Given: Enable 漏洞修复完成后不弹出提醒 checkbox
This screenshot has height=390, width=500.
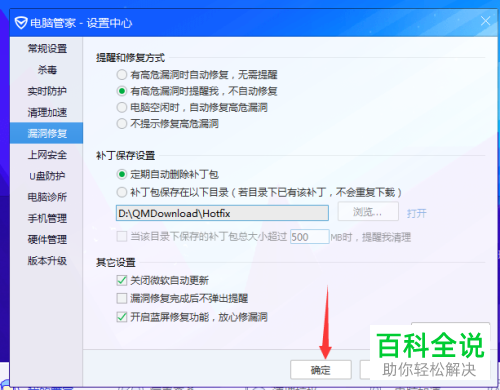Looking at the screenshot, I should click(122, 298).
